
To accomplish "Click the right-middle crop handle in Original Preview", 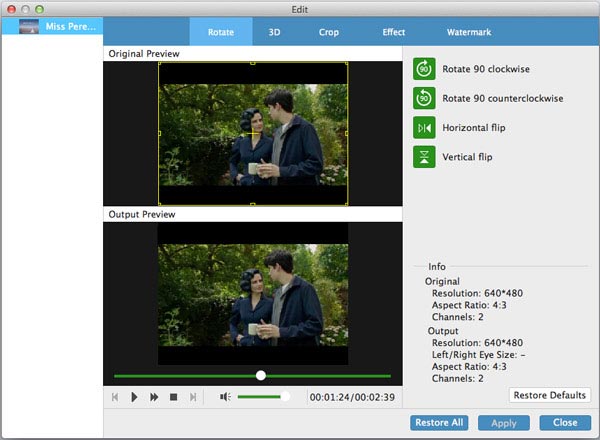I will point(347,133).
